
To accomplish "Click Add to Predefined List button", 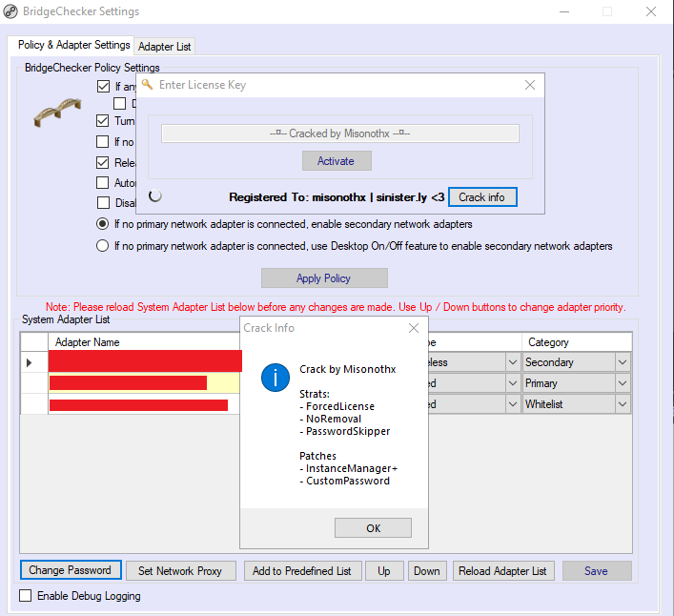I will click(x=302, y=571).
